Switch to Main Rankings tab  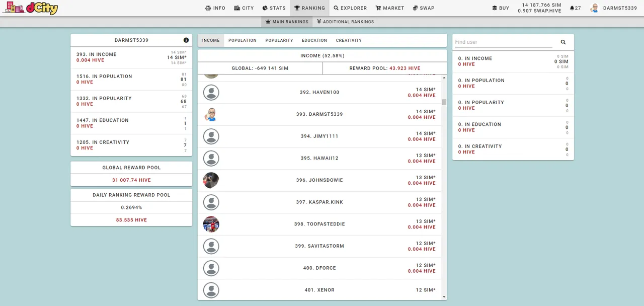click(287, 22)
